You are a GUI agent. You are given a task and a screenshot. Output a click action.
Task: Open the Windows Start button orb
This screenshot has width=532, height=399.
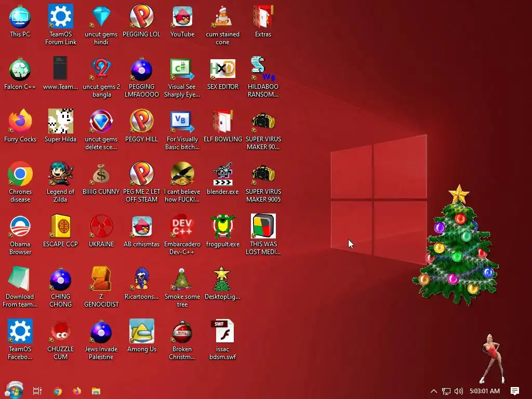pos(14,390)
